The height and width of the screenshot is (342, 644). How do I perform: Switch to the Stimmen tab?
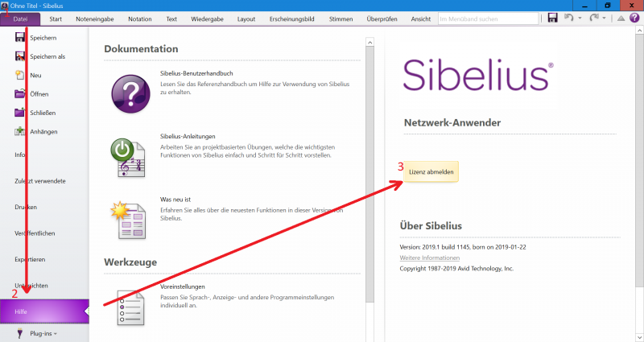coord(341,19)
